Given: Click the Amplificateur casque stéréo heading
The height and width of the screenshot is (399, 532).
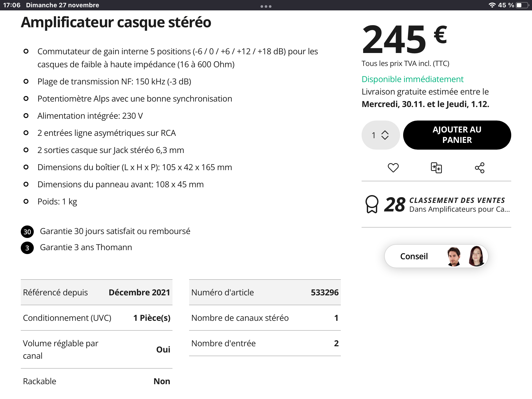Looking at the screenshot, I should (x=116, y=22).
